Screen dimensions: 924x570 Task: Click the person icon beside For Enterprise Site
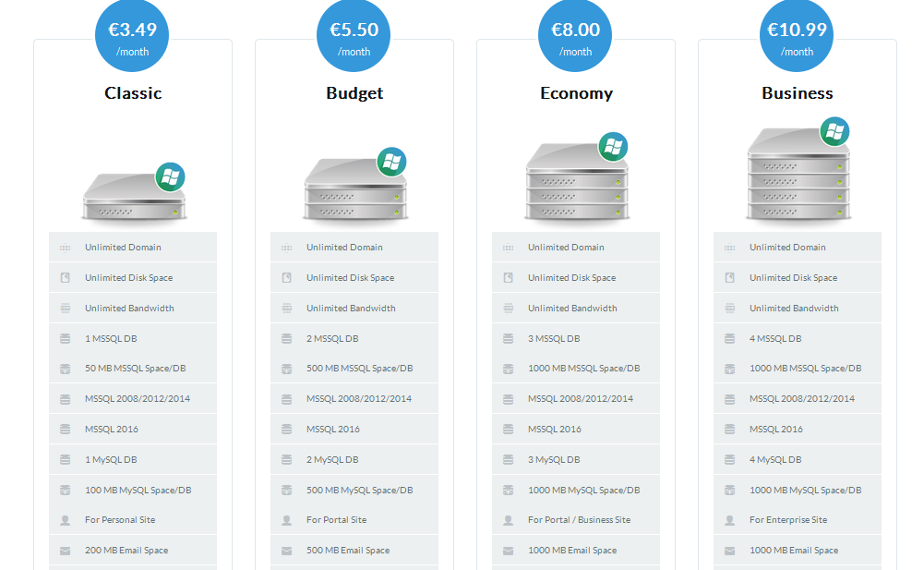coord(729,520)
